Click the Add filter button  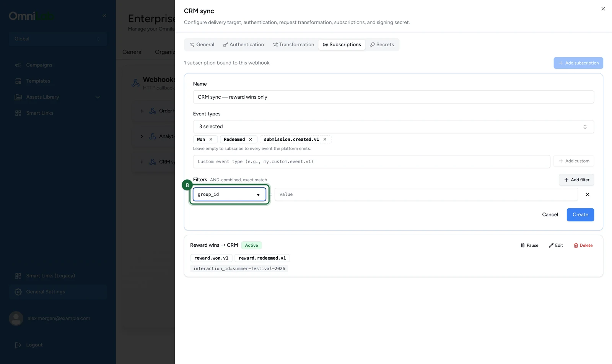(x=576, y=180)
